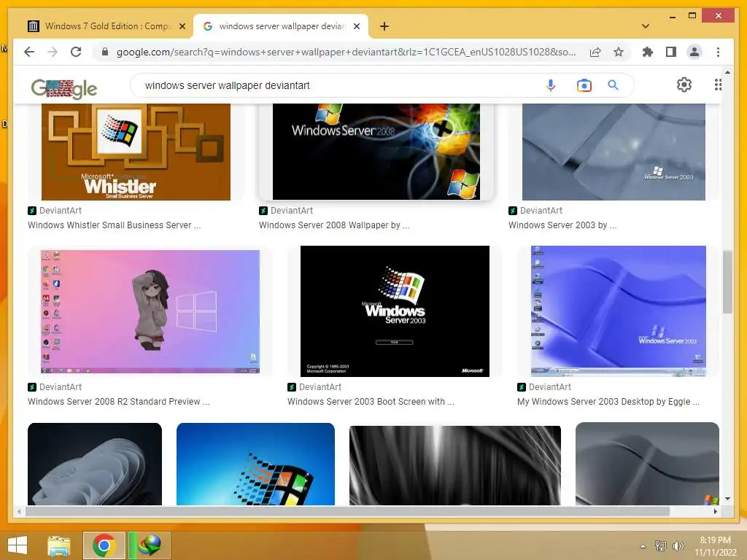Click DeviantArt source above 'Server 2008 R2 Standard'
Viewport: 747px width, 560px height.
(55, 387)
